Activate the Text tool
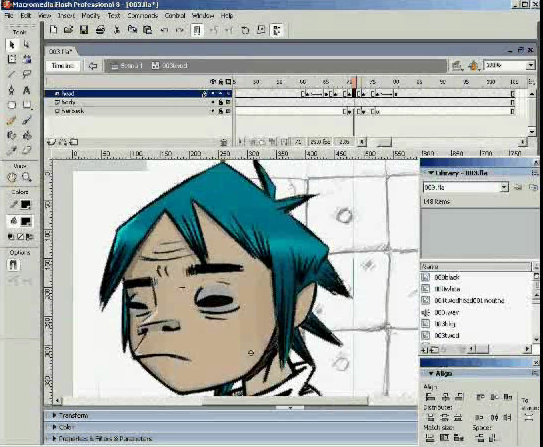The image size is (543, 447). tap(26, 90)
